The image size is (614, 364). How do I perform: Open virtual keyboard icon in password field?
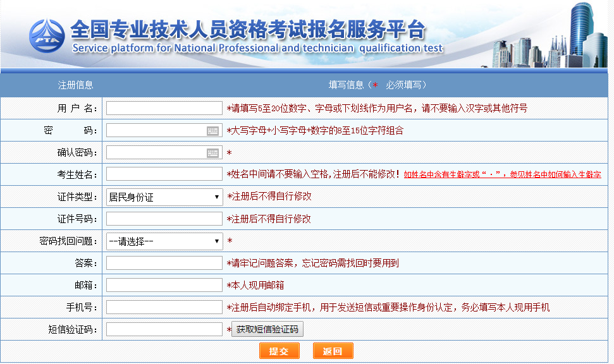coord(212,131)
